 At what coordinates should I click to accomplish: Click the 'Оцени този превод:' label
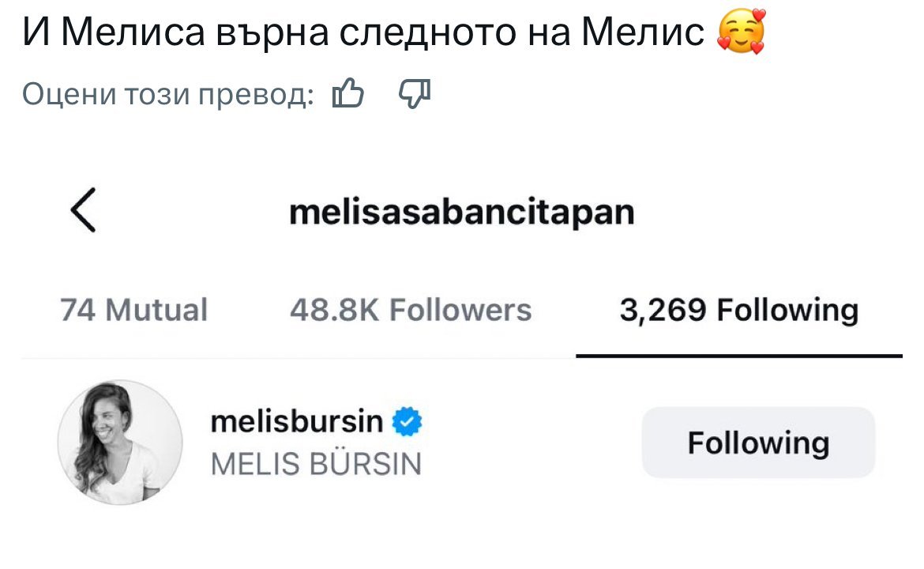[x=168, y=94]
